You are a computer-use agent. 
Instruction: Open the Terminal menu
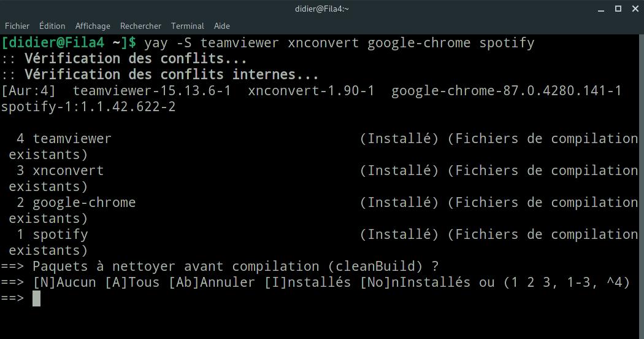click(x=187, y=26)
